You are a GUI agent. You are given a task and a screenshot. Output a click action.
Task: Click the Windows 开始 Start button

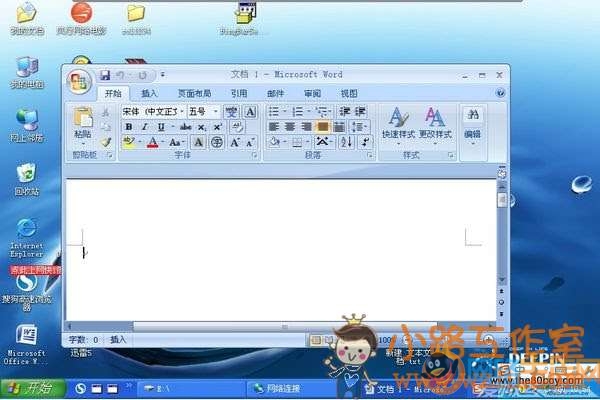coord(33,388)
